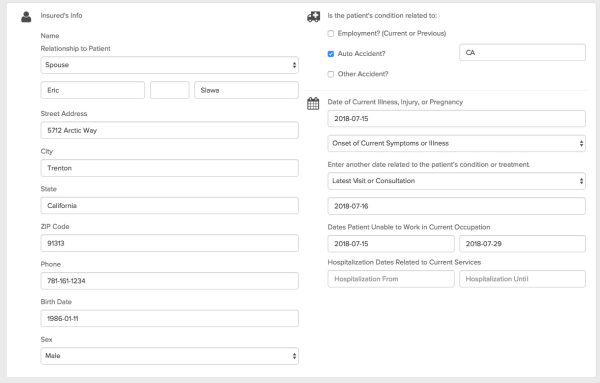Click the State field with California
The image size is (600, 383).
tap(170, 205)
